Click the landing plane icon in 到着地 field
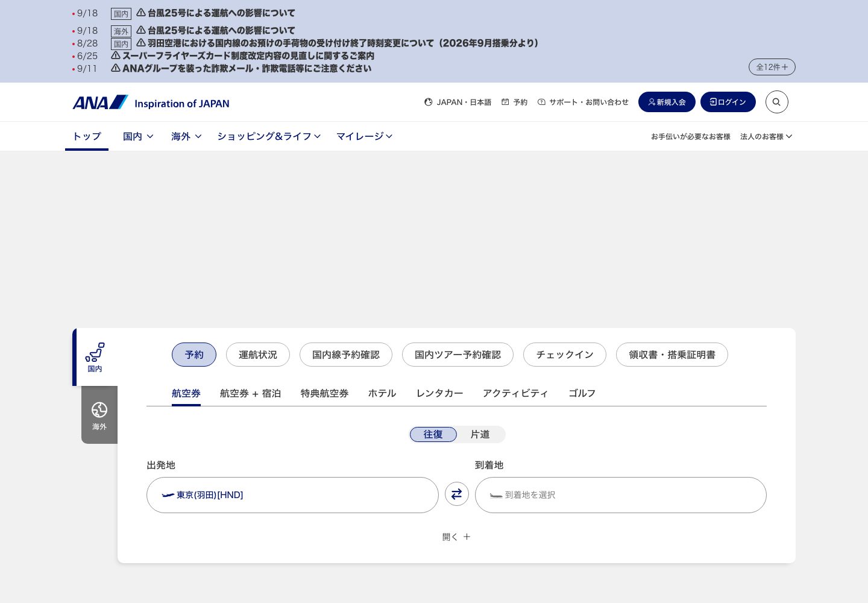This screenshot has width=868, height=603. click(496, 495)
